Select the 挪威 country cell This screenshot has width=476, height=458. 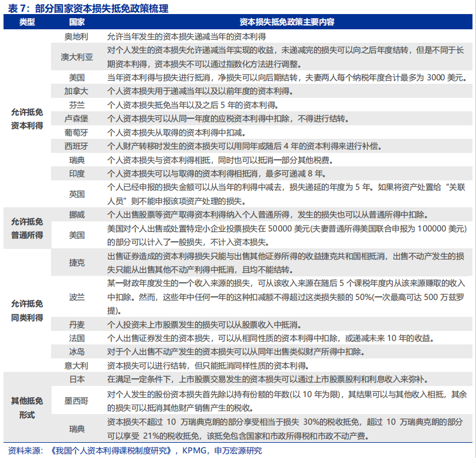76,215
